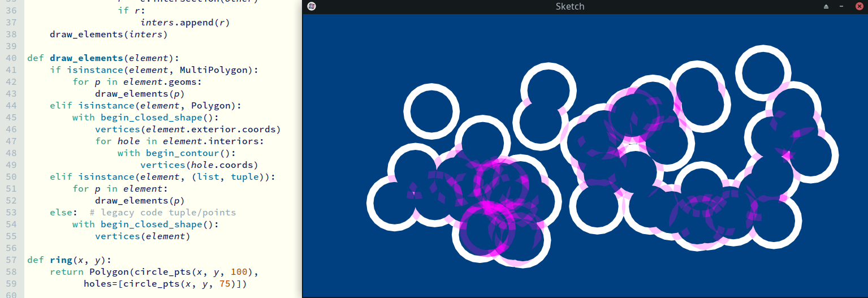Image resolution: width=868 pixels, height=298 pixels.
Task: Click "elif isinstance(element, (list, tuple)):" line
Action: pos(162,177)
